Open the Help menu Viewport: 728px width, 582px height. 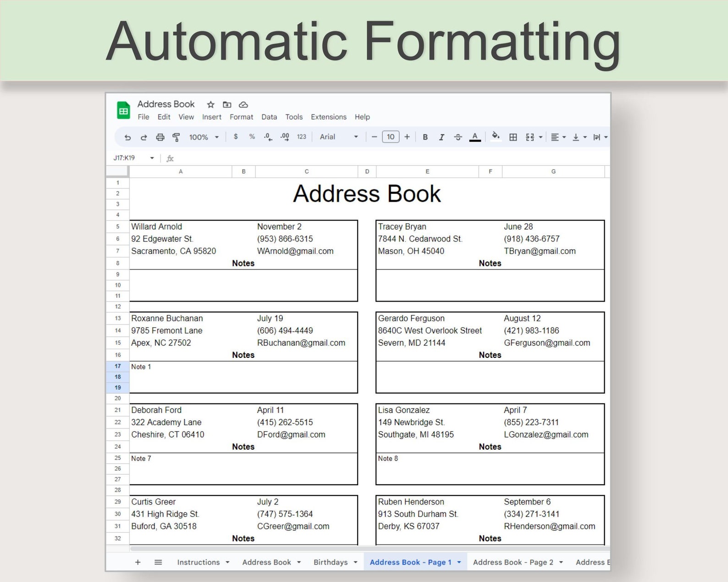click(x=362, y=117)
